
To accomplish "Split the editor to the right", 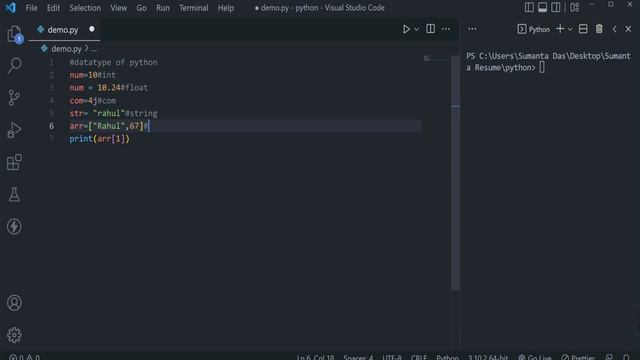I will 430,29.
